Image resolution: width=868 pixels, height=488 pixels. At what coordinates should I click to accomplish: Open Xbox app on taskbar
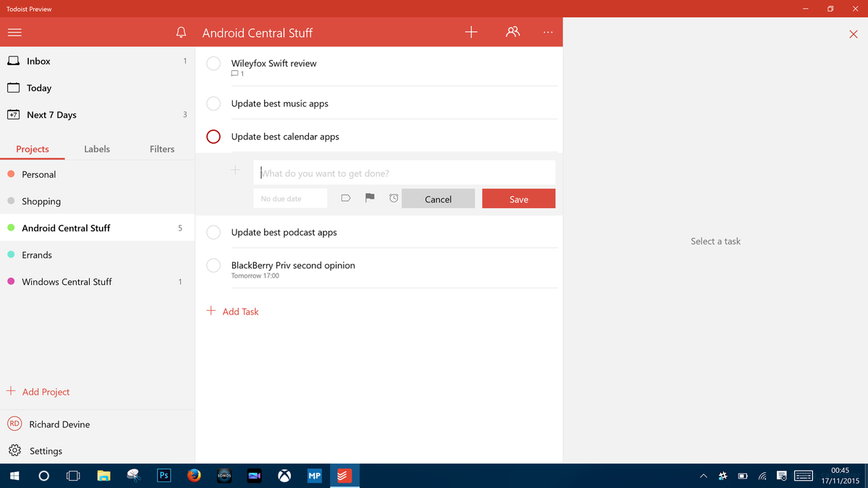click(285, 476)
